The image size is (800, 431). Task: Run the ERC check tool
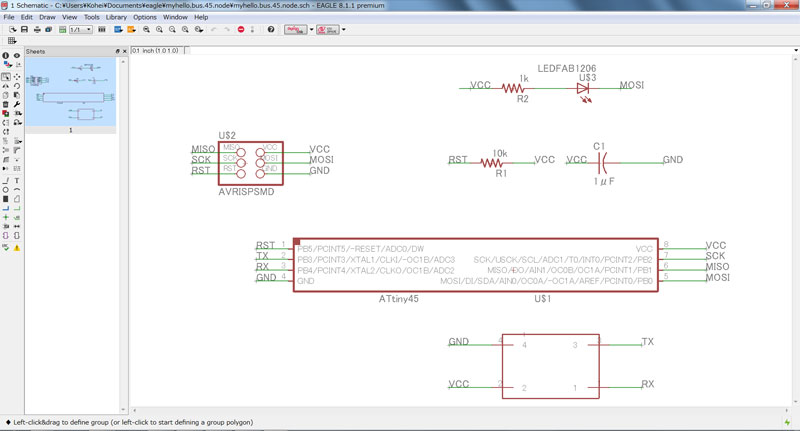(6, 247)
